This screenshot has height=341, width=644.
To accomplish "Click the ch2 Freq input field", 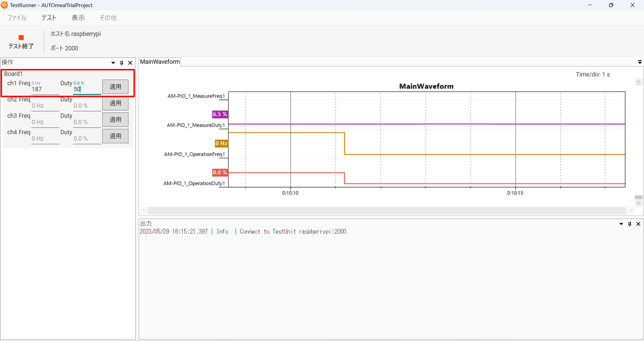I will [x=45, y=106].
